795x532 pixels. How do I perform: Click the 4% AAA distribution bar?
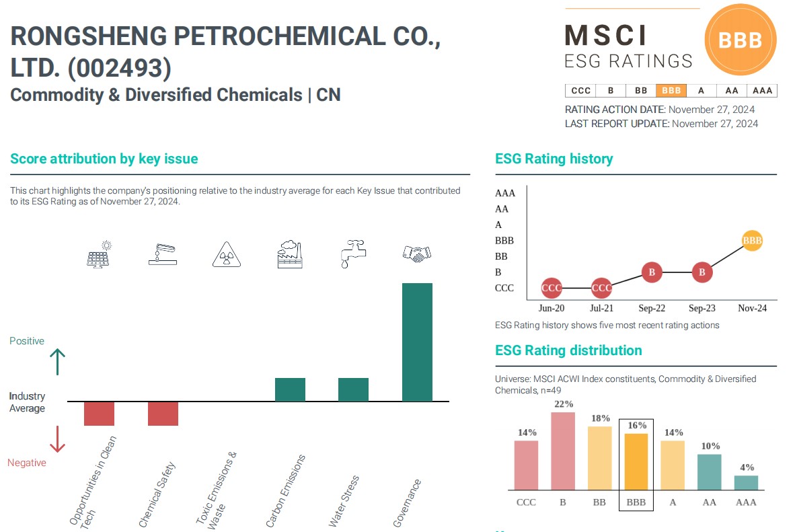point(746,482)
